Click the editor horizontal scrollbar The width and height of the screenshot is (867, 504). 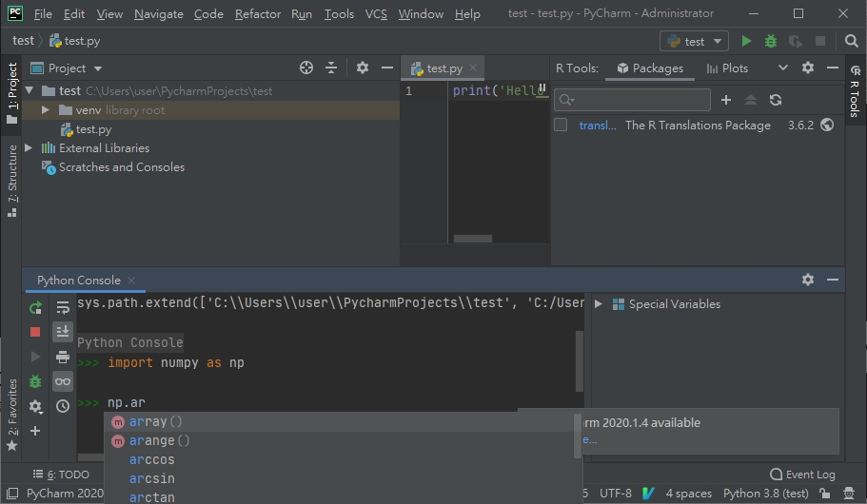[x=473, y=239]
